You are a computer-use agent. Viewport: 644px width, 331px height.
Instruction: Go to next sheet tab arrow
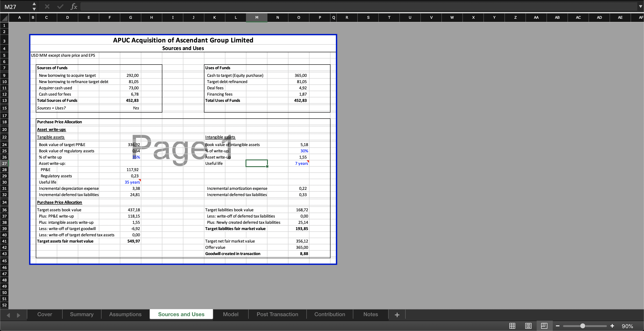(19, 315)
